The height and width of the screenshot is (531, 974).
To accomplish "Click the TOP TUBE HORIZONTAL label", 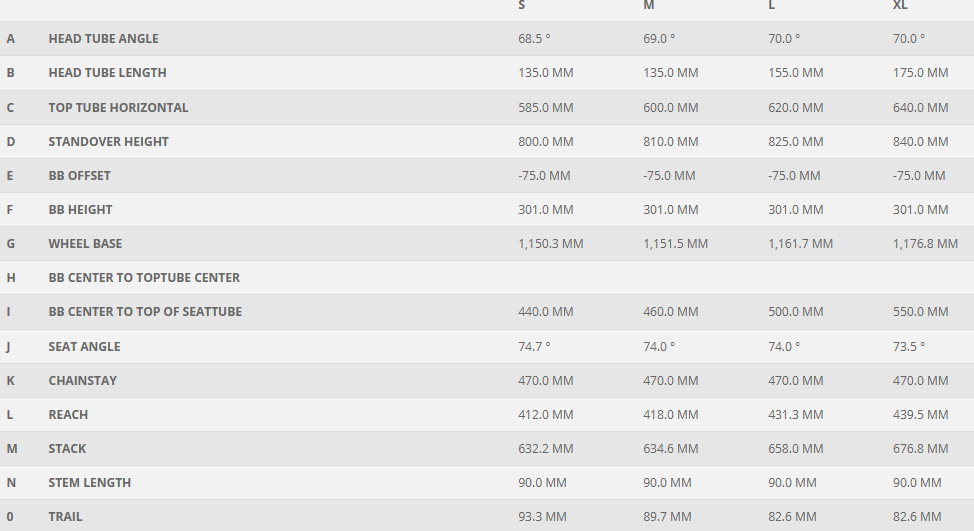I will [x=118, y=107].
